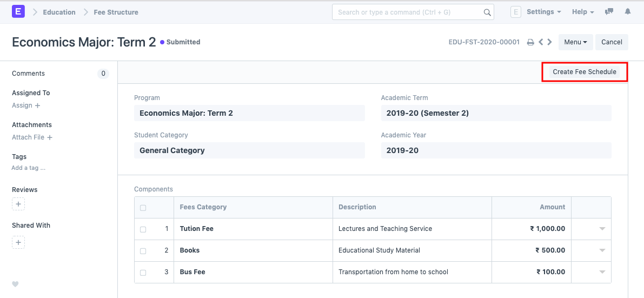Expand the Tution Fee row arrow
Image resolution: width=644 pixels, height=298 pixels.
[x=602, y=229]
